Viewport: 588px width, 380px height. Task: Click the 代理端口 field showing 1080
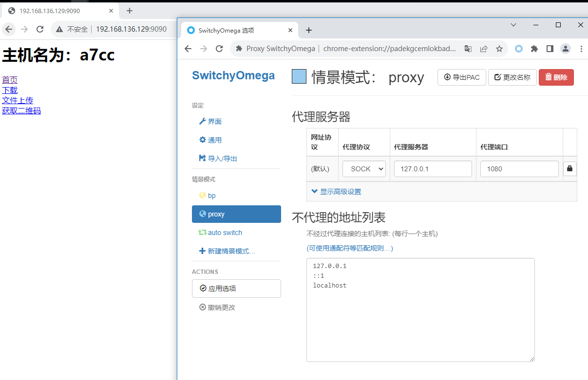point(519,169)
